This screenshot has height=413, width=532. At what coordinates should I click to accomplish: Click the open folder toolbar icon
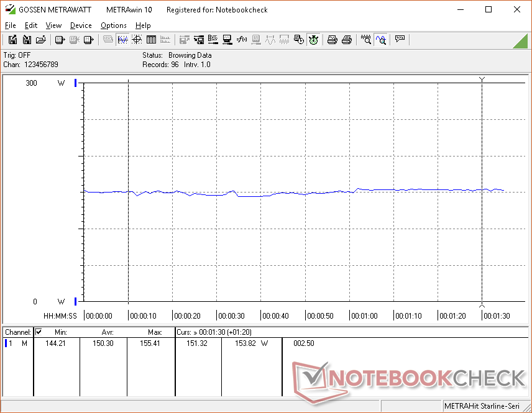(x=41, y=40)
